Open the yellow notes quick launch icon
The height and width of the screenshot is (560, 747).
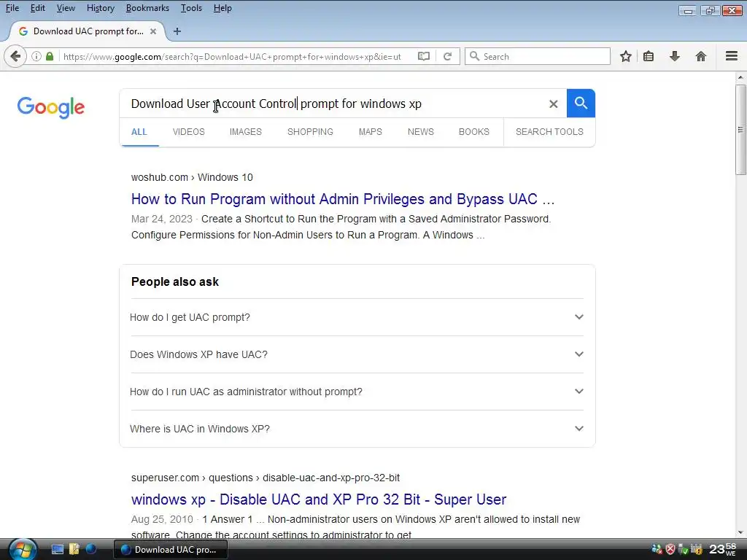pyautogui.click(x=74, y=550)
